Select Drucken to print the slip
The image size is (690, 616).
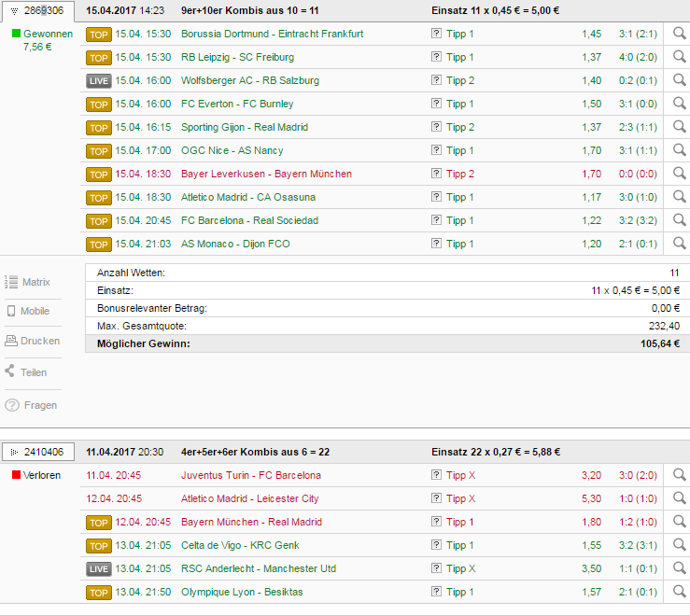(x=32, y=341)
